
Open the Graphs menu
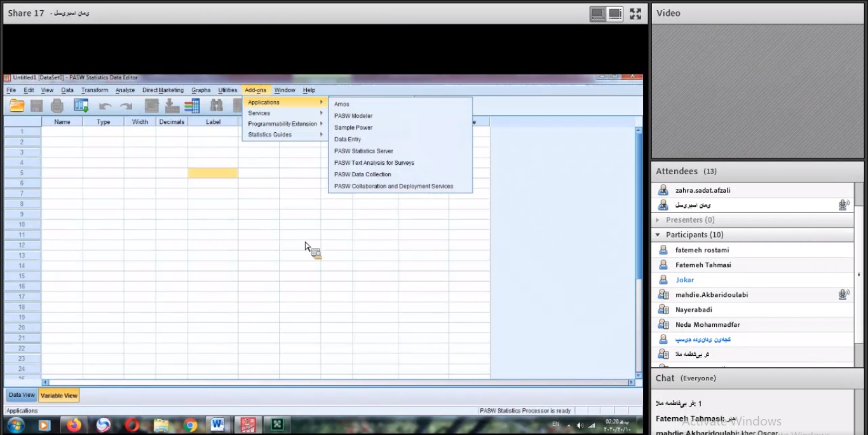click(201, 90)
